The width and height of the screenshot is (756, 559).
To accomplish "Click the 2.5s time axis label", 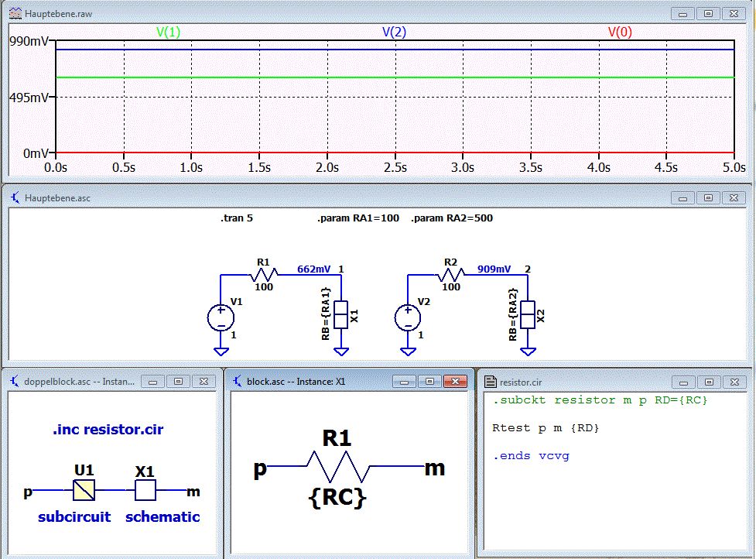I will pyautogui.click(x=395, y=167).
